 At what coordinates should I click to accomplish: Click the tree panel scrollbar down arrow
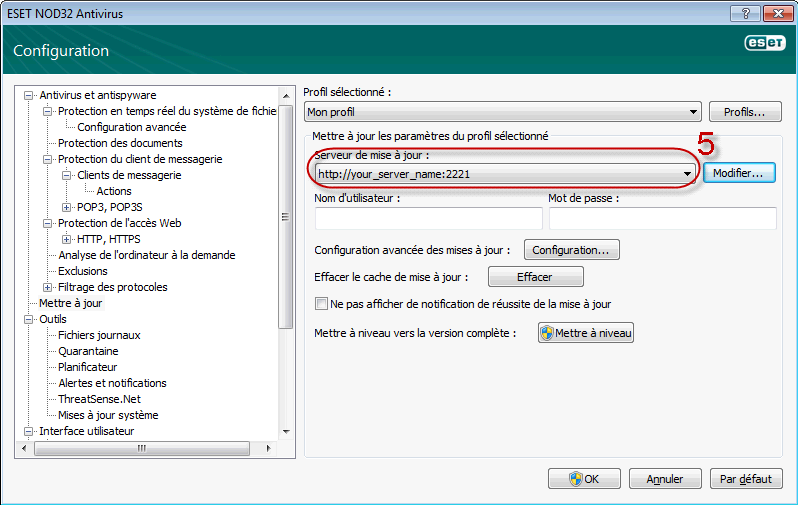click(287, 432)
